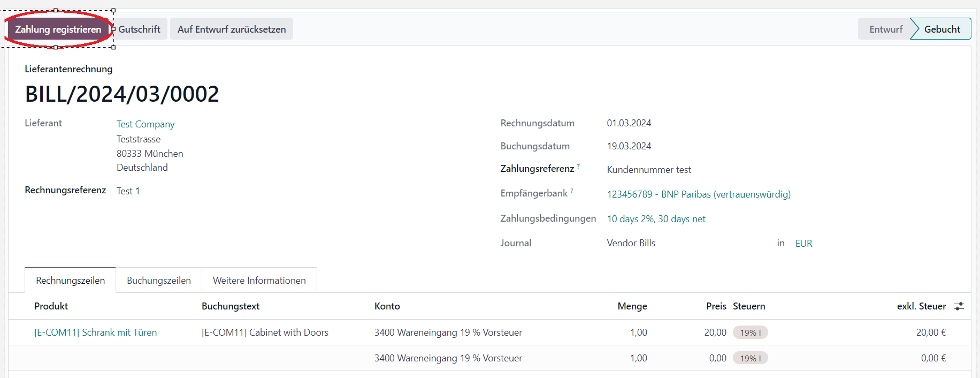The image size is (980, 378).
Task: Open the Test Company supplier link
Action: tap(146, 124)
